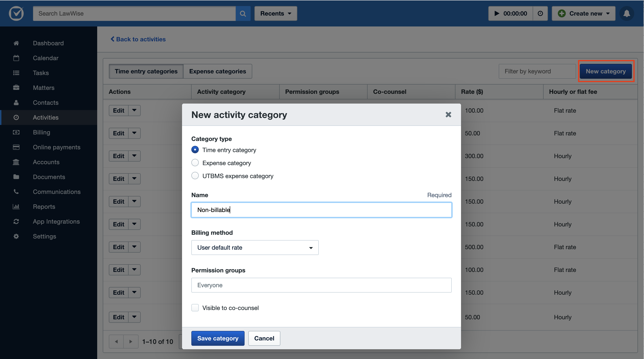Click the Name input field

point(321,210)
